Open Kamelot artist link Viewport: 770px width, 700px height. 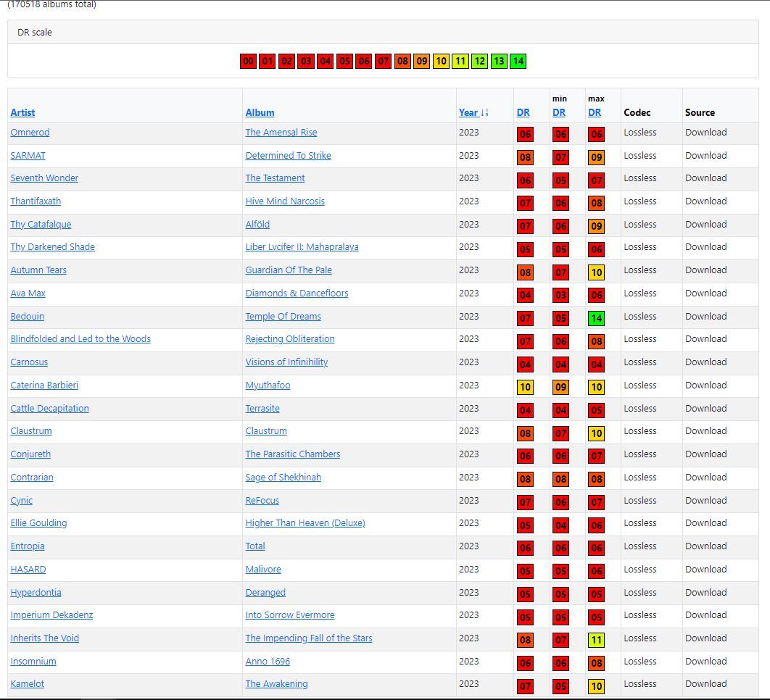pyautogui.click(x=27, y=684)
